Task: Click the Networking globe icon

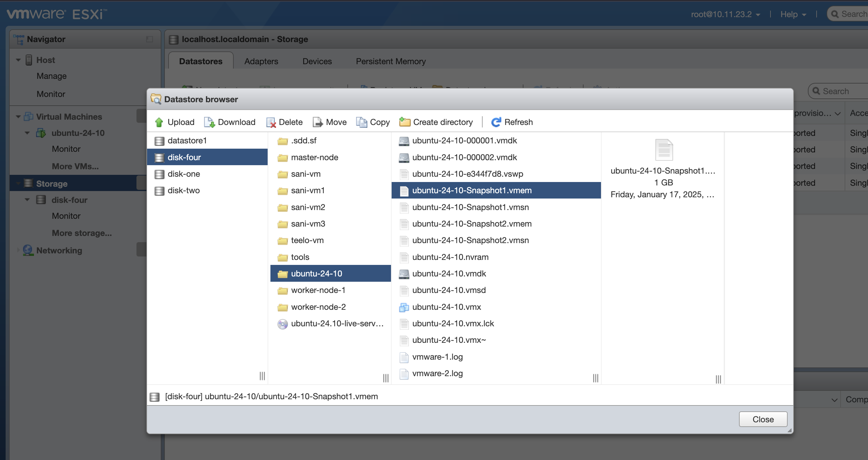Action: [x=28, y=250]
